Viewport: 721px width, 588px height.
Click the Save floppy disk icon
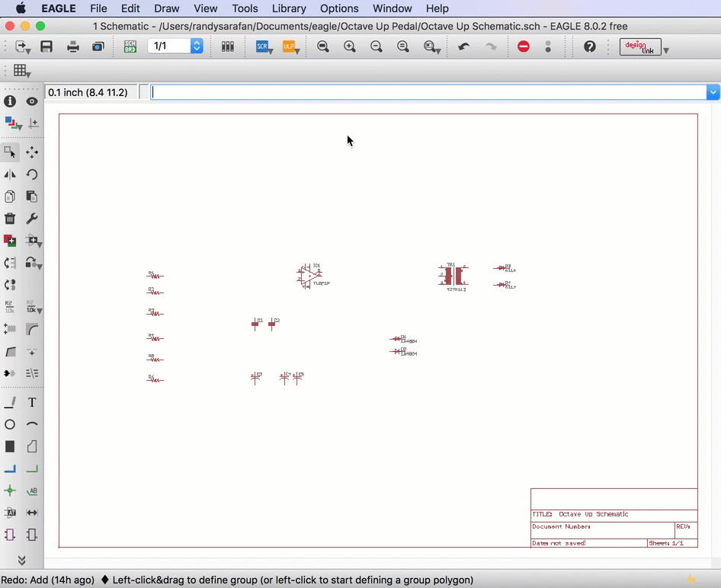point(46,46)
